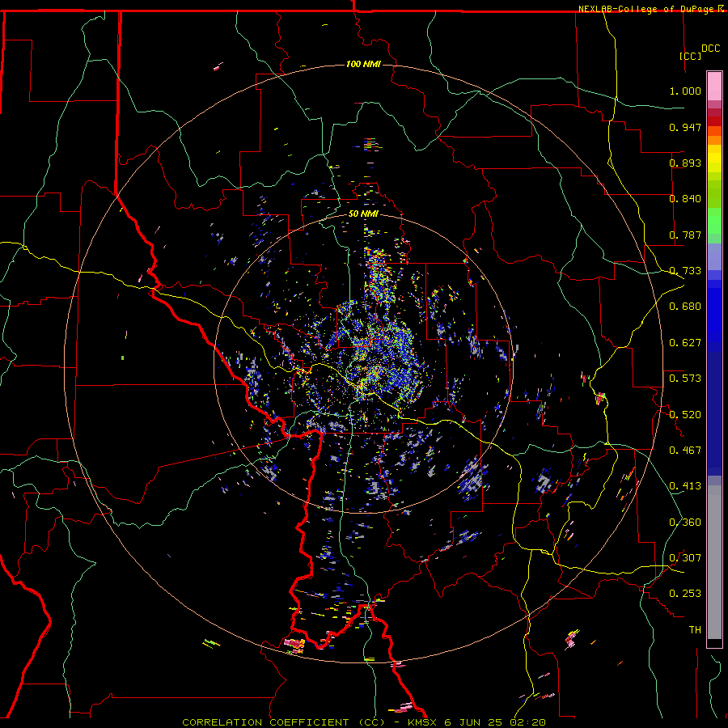Viewport: 728px width, 728px height.
Task: Click the 50 NMI range ring label
Action: 363,214
